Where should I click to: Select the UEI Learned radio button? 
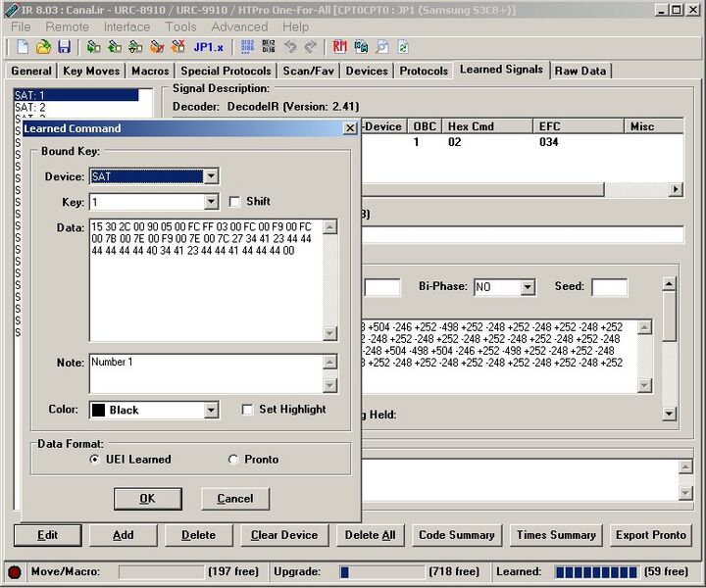pyautogui.click(x=94, y=460)
